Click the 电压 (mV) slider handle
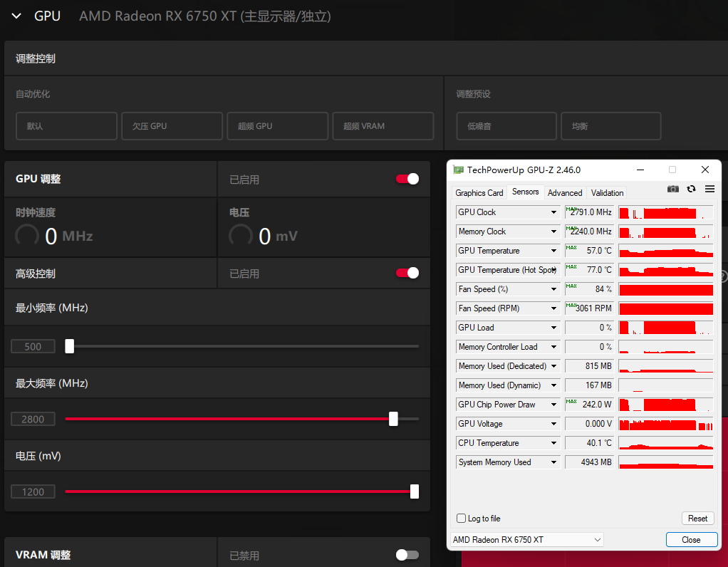728x567 pixels. (x=415, y=491)
